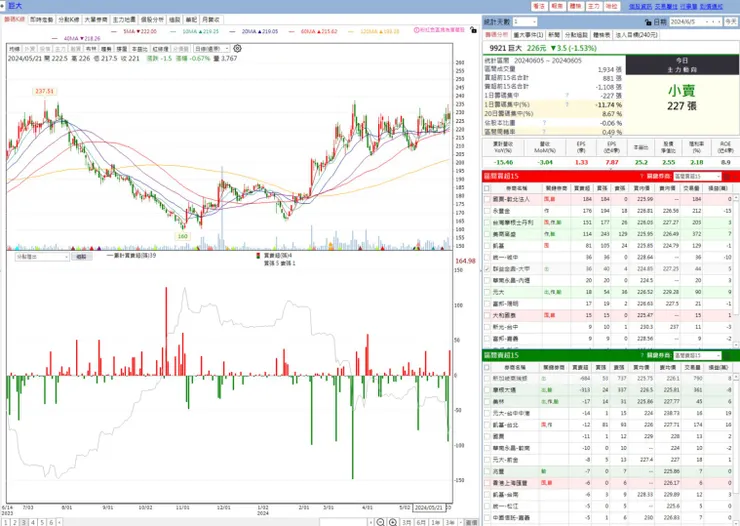740x526 pixels.
Task: Tick checkbox for 國票-敦北法人 row
Action: 487,199
